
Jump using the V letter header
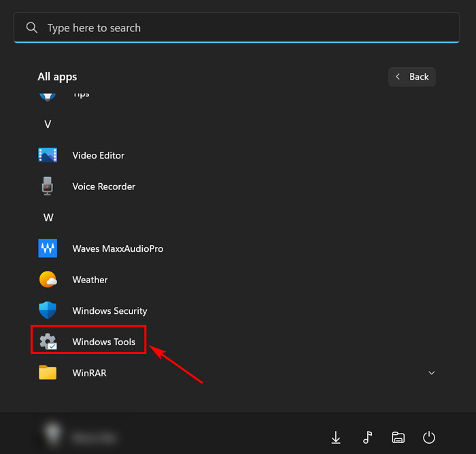point(48,125)
